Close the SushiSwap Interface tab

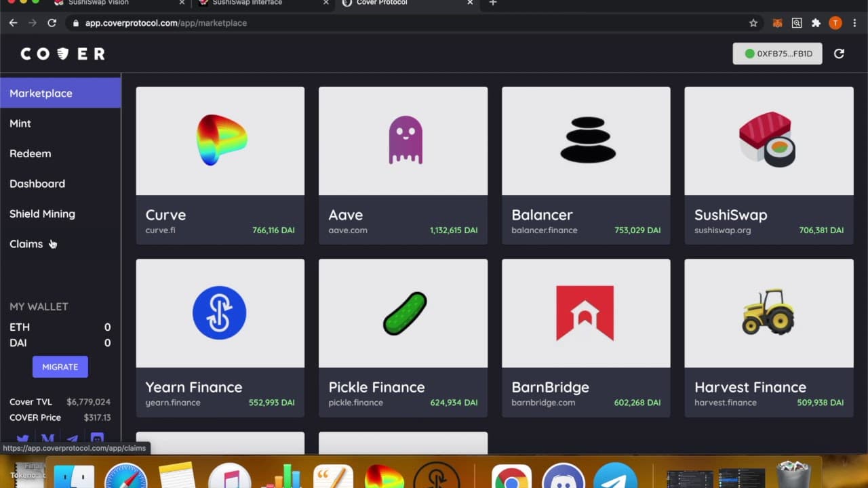pyautogui.click(x=325, y=3)
